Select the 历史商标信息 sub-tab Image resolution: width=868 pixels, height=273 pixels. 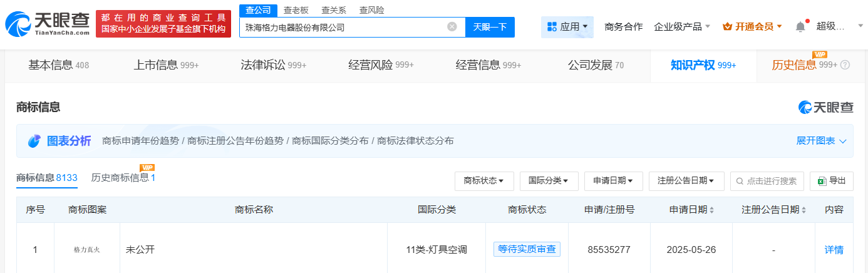123,178
